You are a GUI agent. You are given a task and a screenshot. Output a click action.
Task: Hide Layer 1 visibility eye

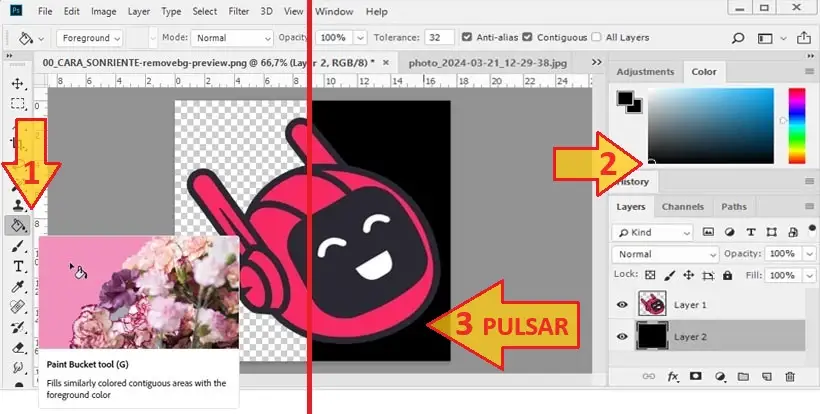tap(622, 304)
